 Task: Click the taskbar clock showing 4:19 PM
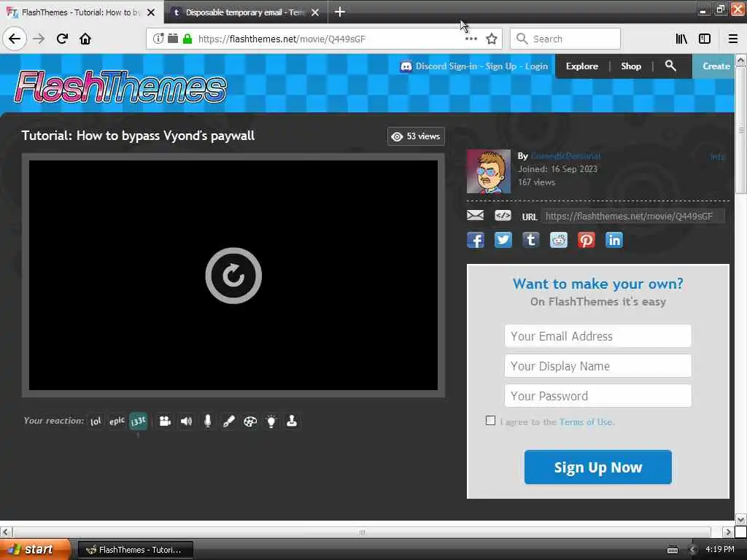point(720,550)
